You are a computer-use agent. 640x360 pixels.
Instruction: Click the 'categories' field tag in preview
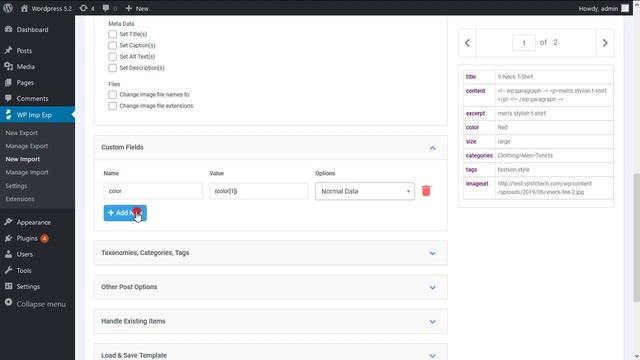tap(479, 156)
